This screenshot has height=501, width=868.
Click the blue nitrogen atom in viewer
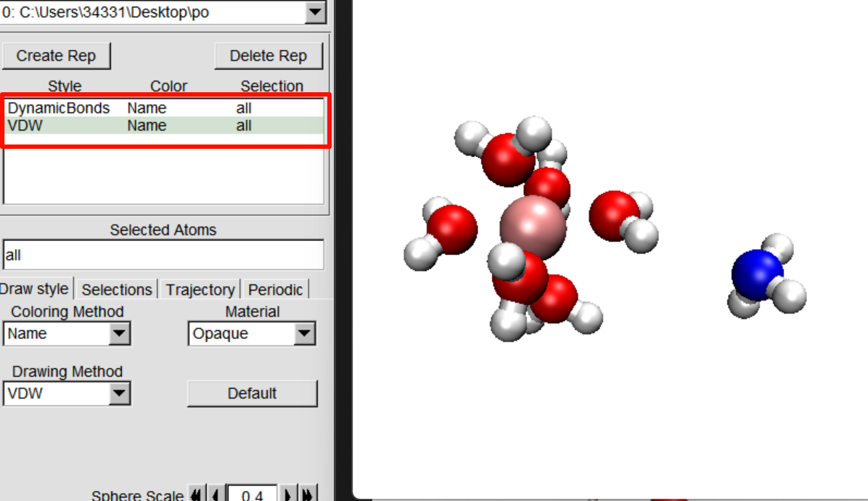click(x=756, y=273)
